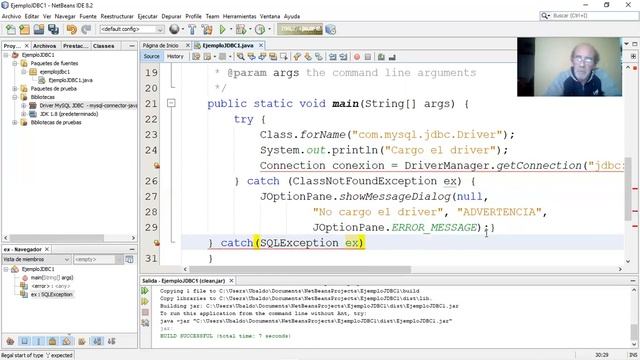Screen dimensions: 640x360
Task: Expand the Bibliotecas de pruebas node
Action: tap(15, 122)
